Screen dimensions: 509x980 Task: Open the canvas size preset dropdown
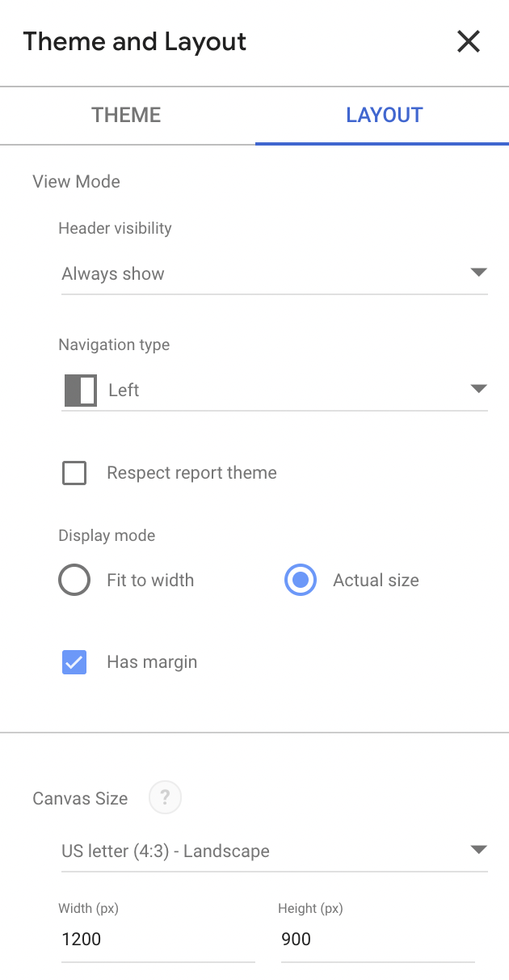pyautogui.click(x=479, y=851)
